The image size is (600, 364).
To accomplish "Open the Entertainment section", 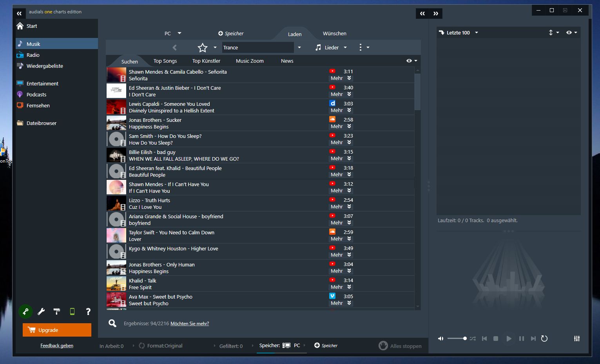I will pos(37,83).
